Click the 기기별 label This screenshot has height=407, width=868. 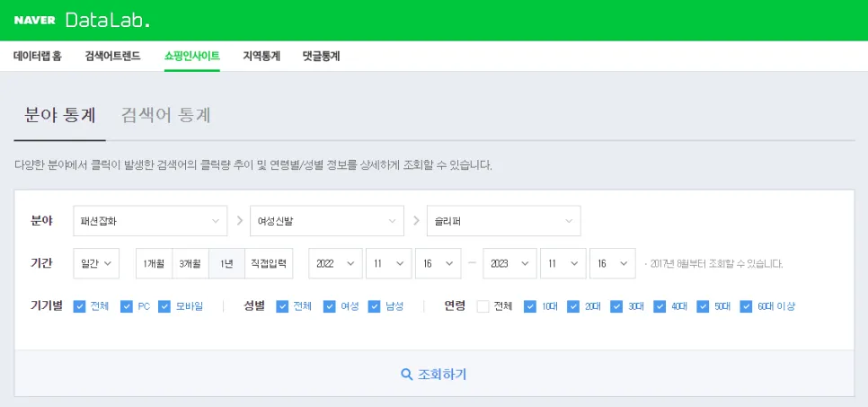(47, 305)
